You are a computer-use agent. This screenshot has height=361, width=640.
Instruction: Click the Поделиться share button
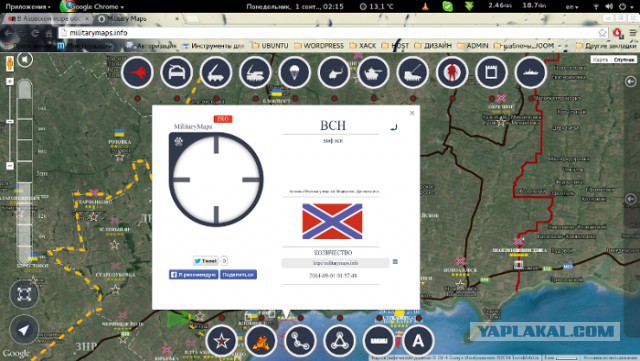[238, 275]
